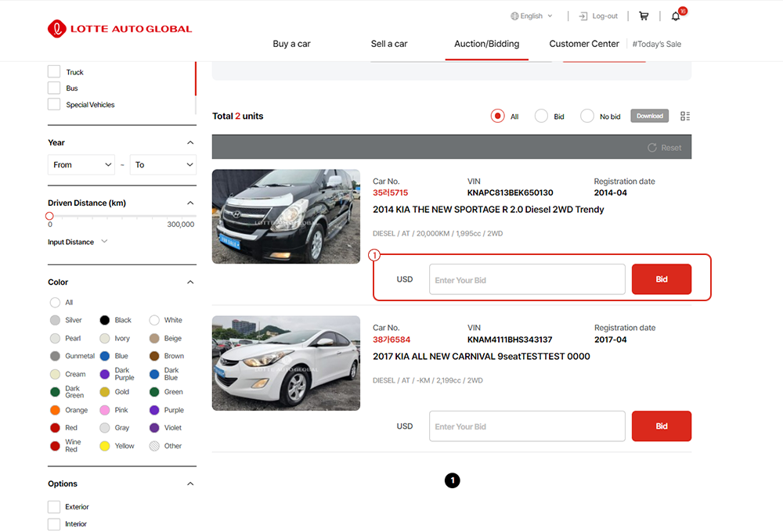Select the All color radio option
This screenshot has width=783, height=532.
tap(55, 303)
